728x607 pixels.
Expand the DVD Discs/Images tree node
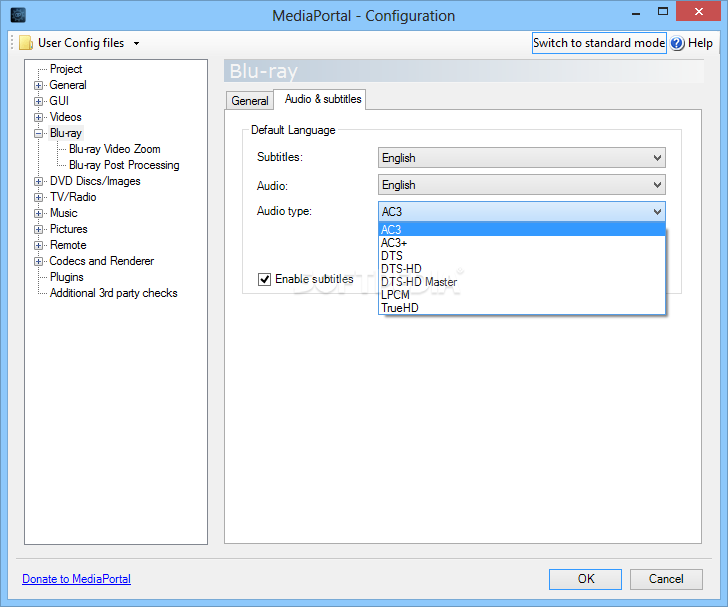click(39, 181)
